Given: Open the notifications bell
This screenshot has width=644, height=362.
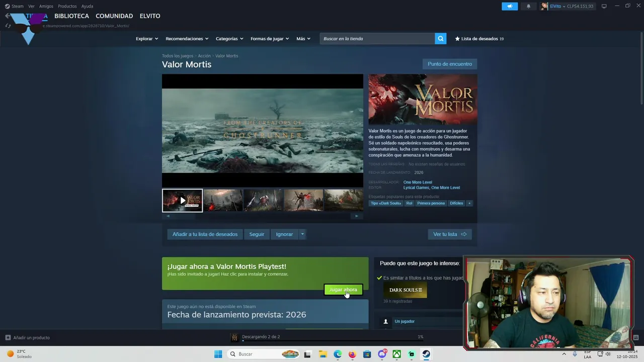Looking at the screenshot, I should pos(528,6).
